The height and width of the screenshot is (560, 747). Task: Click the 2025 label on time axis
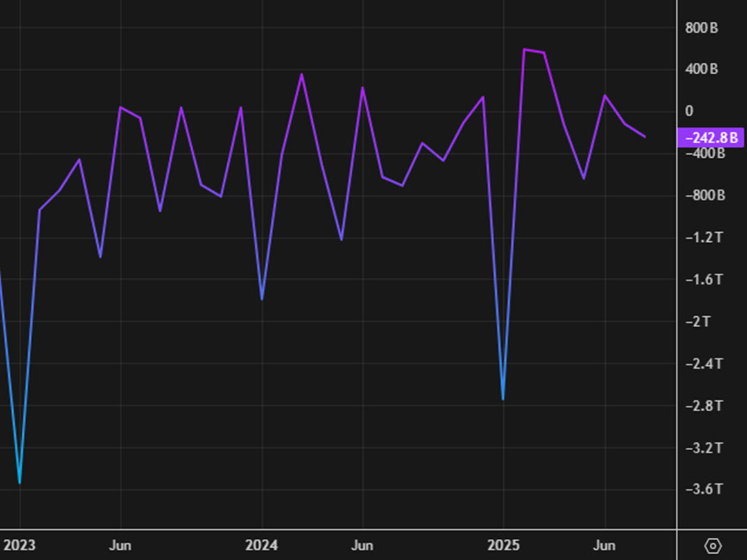tap(503, 546)
